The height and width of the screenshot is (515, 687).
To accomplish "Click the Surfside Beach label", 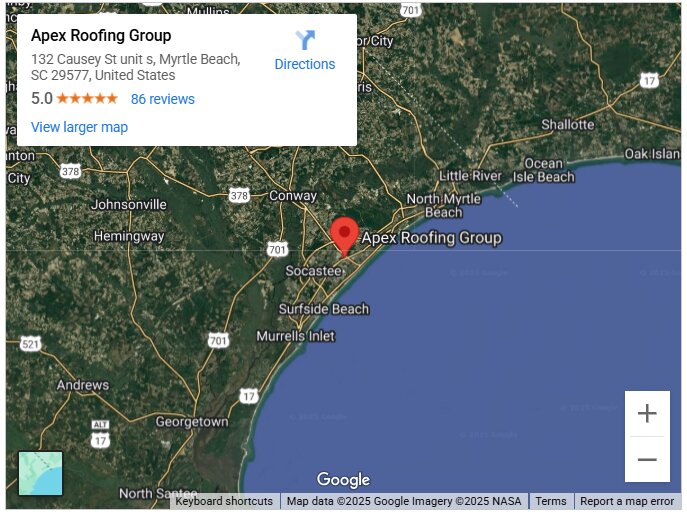I will tap(324, 309).
